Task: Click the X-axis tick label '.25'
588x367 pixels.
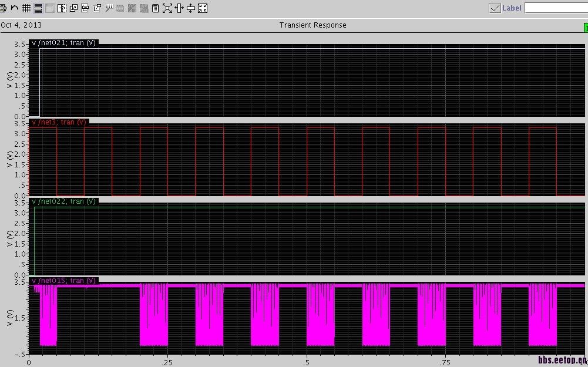Action: point(167,362)
